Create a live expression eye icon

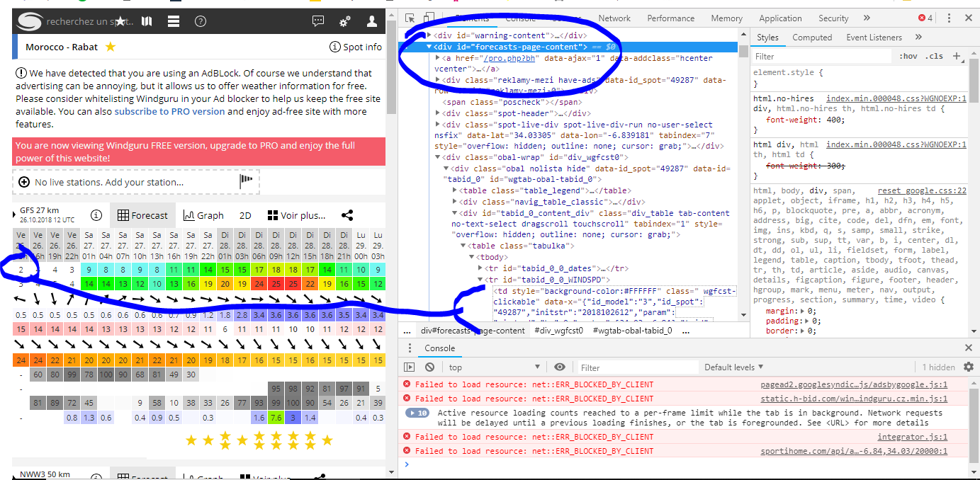[x=560, y=367]
